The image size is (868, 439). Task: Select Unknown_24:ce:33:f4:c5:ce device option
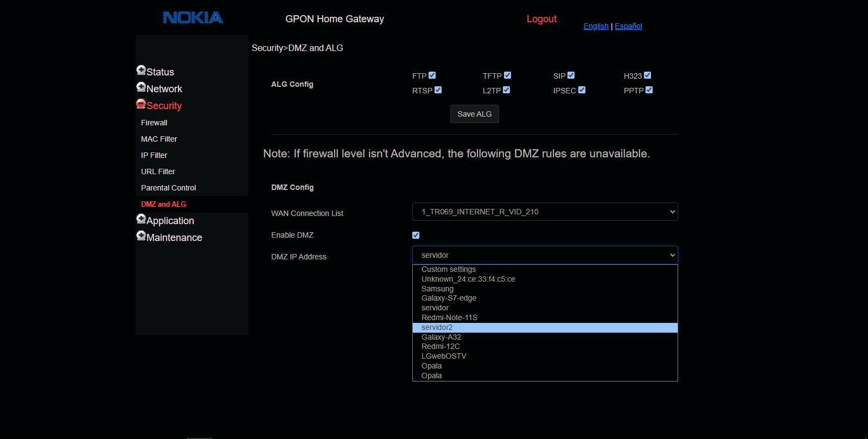pos(545,279)
